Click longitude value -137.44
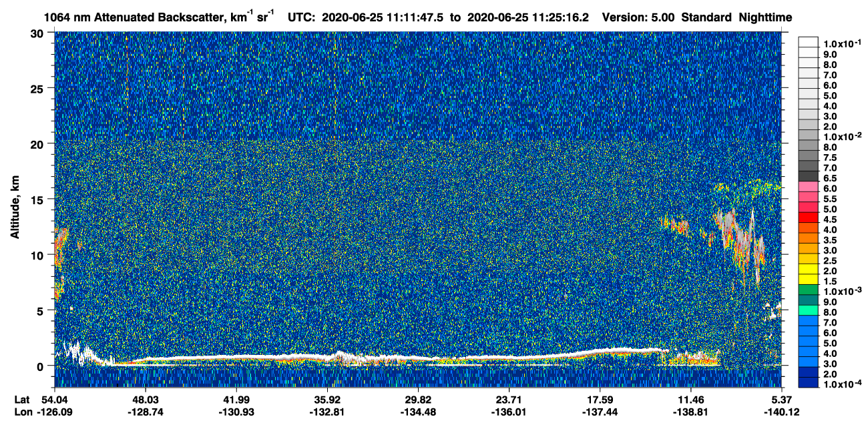The image size is (868, 445). pyautogui.click(x=600, y=412)
